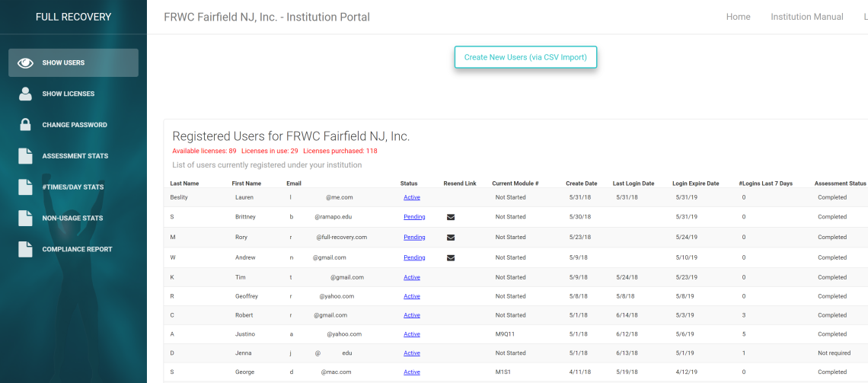Click 4/11/18 create date for George

point(579,372)
